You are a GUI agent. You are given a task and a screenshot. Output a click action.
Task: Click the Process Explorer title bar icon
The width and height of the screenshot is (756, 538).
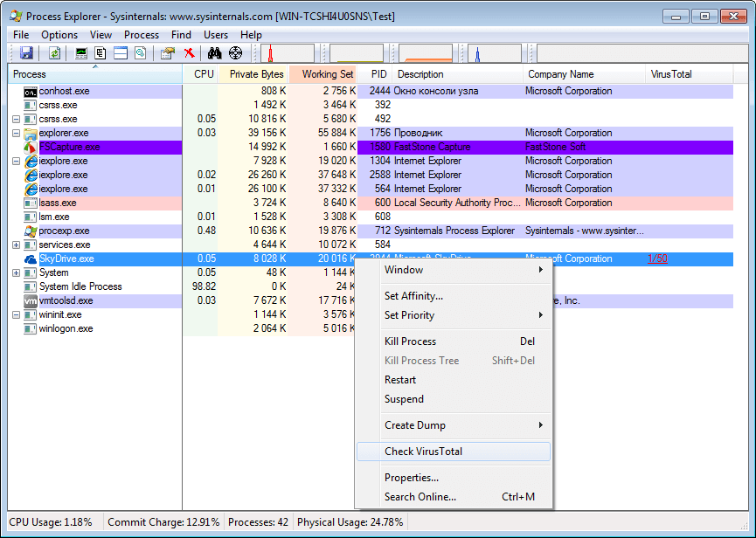(x=17, y=17)
